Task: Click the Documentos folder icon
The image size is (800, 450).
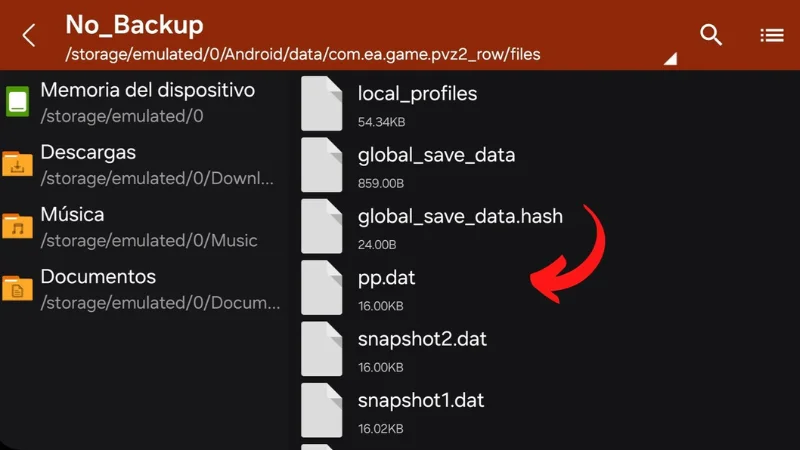Action: point(17,288)
